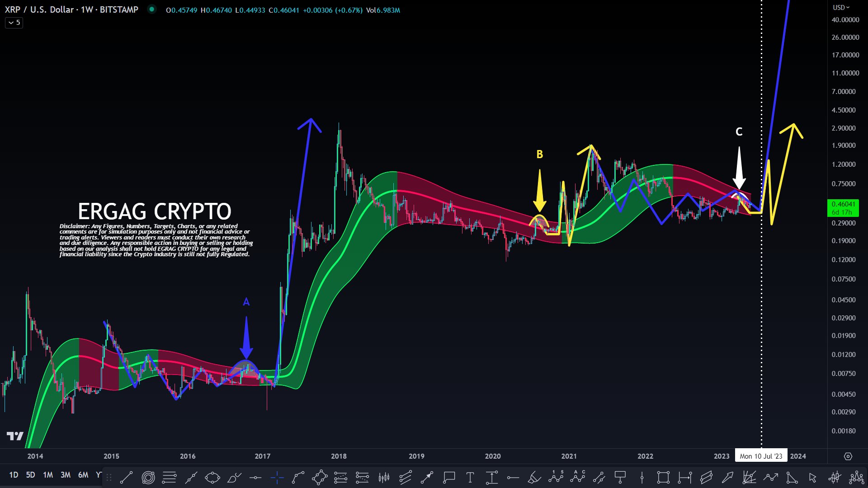Set the 1M time range
The height and width of the screenshot is (488, 868).
pyautogui.click(x=48, y=475)
